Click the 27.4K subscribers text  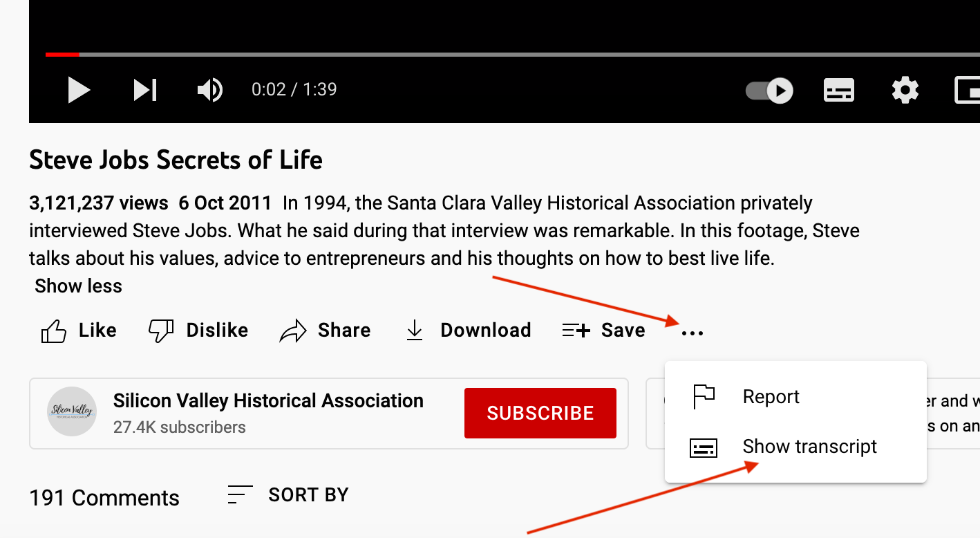180,427
